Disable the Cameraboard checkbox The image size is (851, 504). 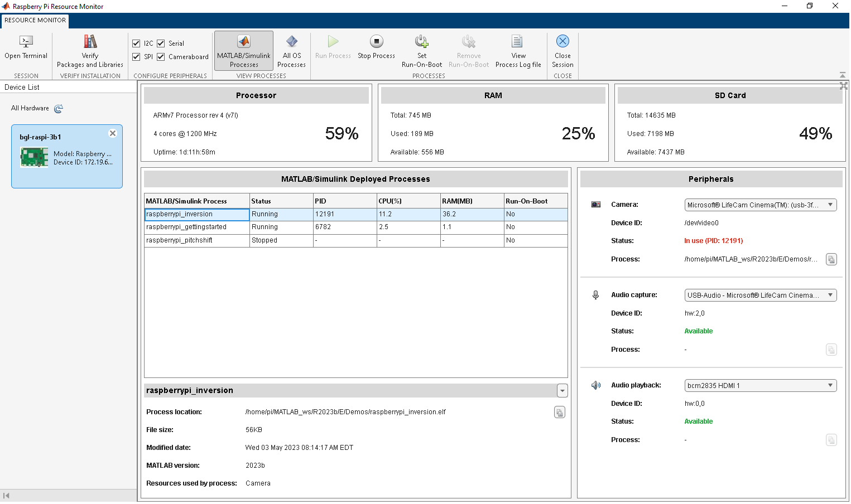pos(161,57)
